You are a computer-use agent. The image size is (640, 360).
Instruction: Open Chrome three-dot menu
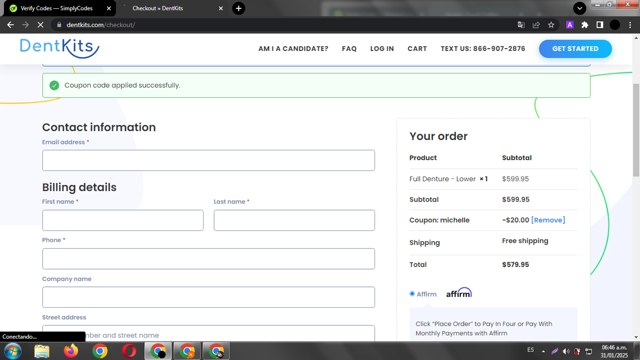[630, 25]
